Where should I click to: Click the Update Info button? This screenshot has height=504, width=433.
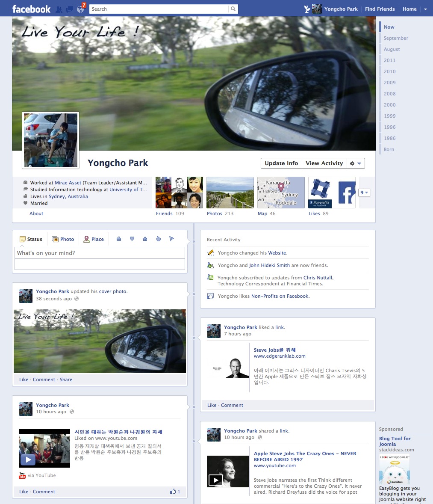(281, 163)
